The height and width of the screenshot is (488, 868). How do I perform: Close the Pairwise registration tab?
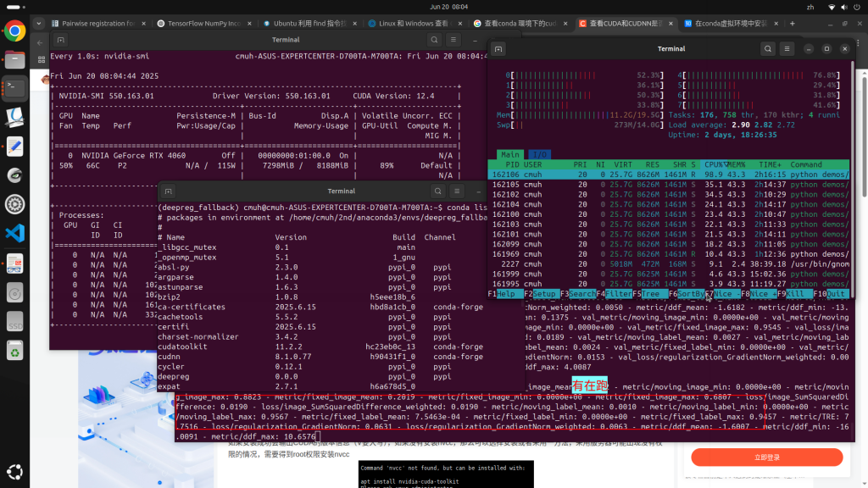click(144, 23)
